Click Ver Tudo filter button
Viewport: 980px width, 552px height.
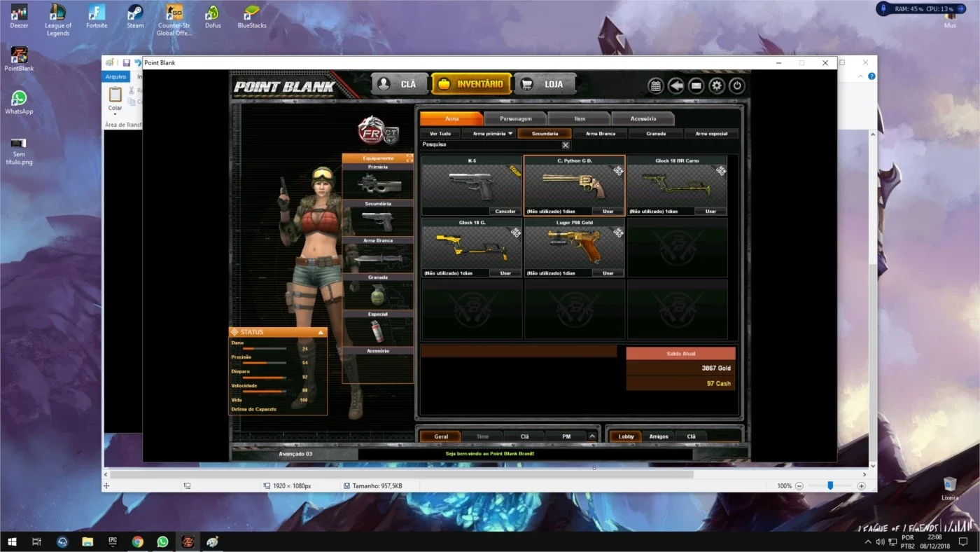(x=440, y=133)
